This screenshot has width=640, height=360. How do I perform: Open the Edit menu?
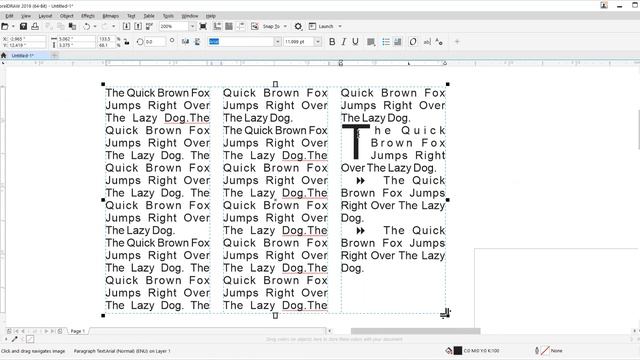click(x=9, y=16)
